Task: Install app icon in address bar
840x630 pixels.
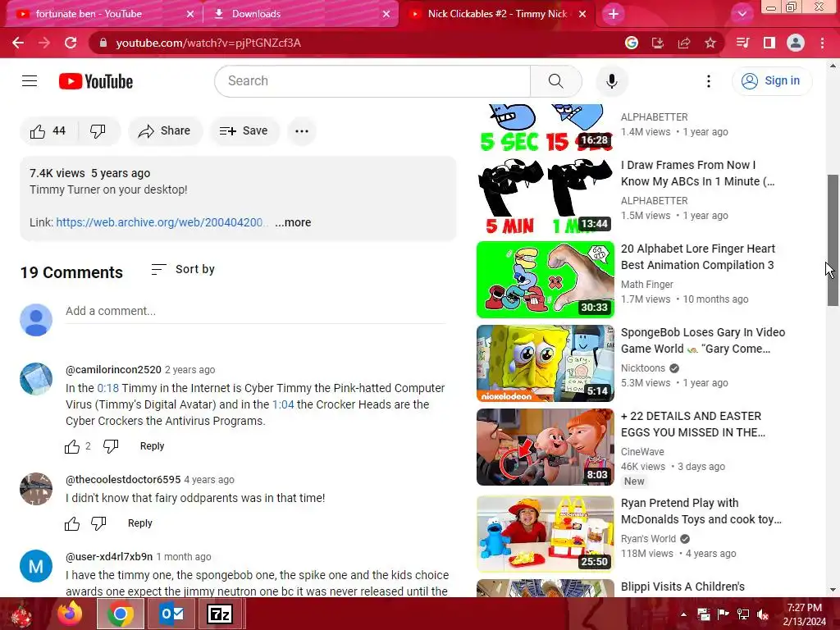Action: (x=658, y=43)
